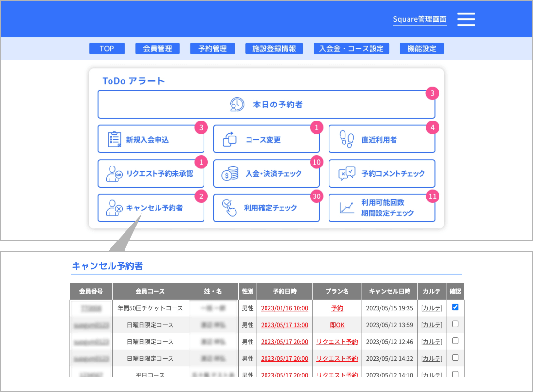Click the graph icon for 利用可能回数期間設定チェック

point(346,208)
